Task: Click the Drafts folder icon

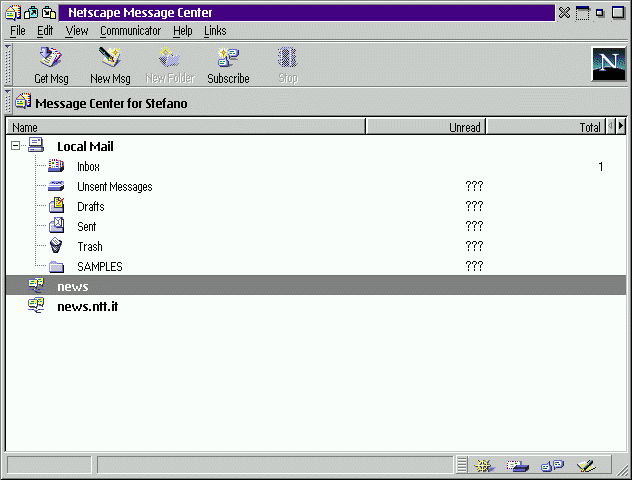Action: pyautogui.click(x=56, y=205)
